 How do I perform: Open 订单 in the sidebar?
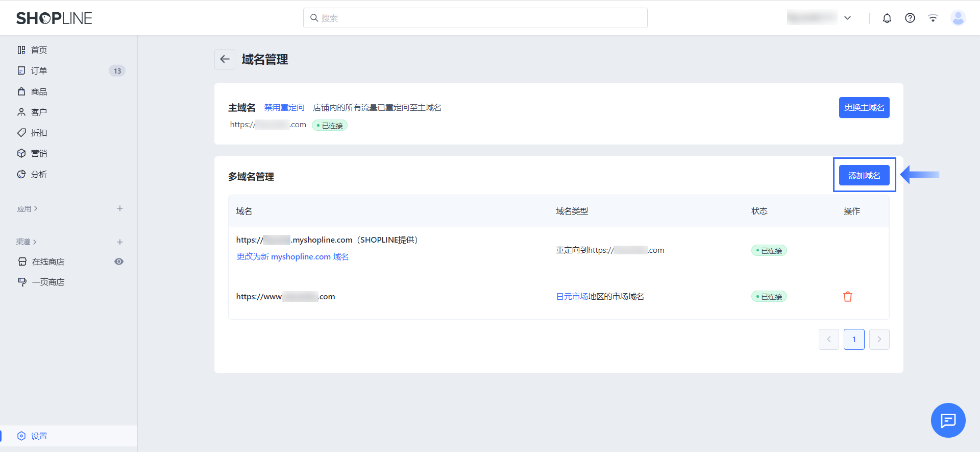click(39, 71)
